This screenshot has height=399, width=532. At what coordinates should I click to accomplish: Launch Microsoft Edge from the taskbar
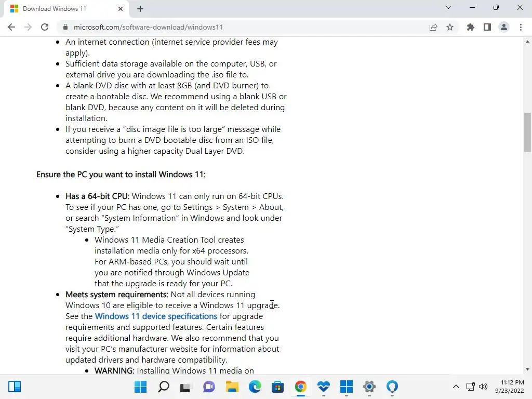[x=255, y=387]
